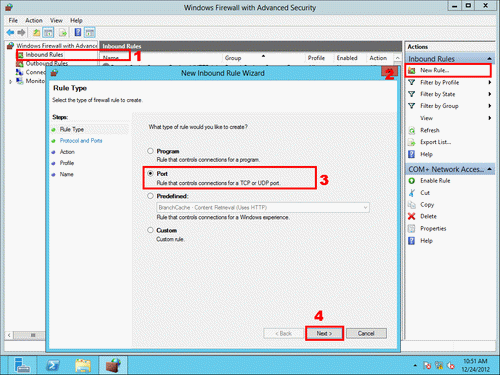Screen dimensions: 500x375
Task: Go to the Protocol and Ports step
Action: pyautogui.click(x=81, y=141)
